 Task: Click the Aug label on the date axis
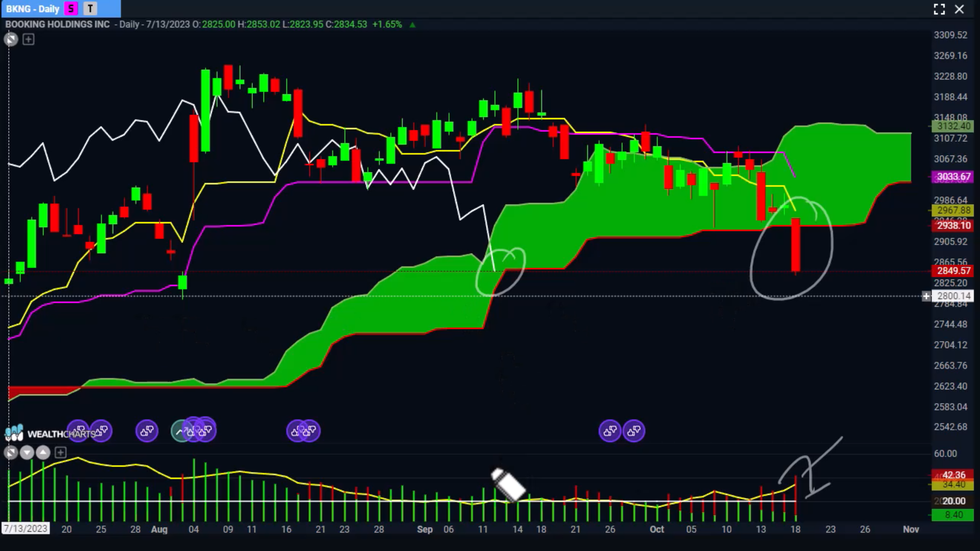(159, 529)
